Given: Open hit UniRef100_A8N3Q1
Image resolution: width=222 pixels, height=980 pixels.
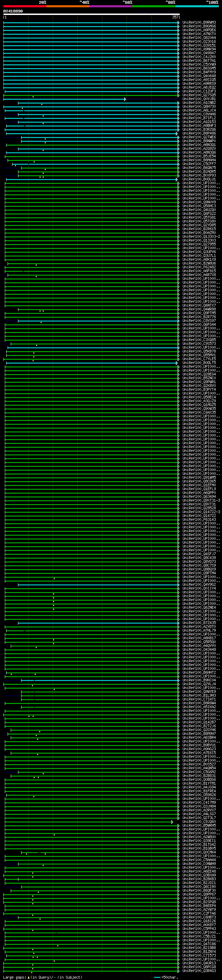Looking at the screenshot, I should coord(199,145).
